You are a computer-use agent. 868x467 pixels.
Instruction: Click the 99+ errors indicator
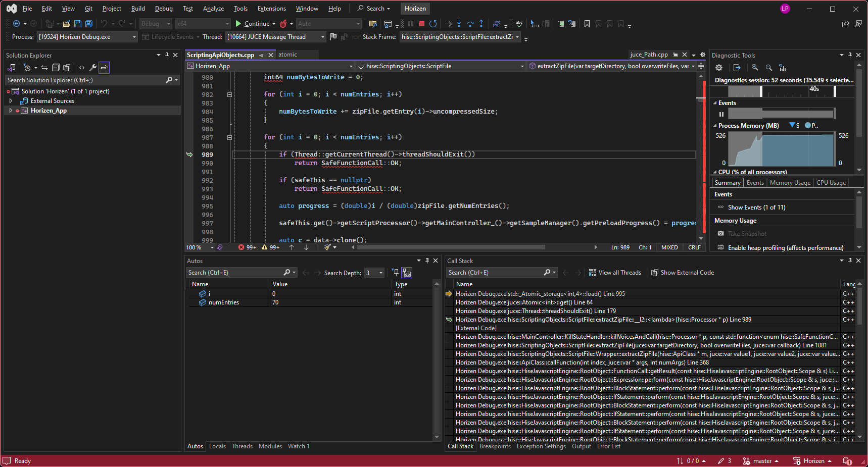(x=247, y=247)
